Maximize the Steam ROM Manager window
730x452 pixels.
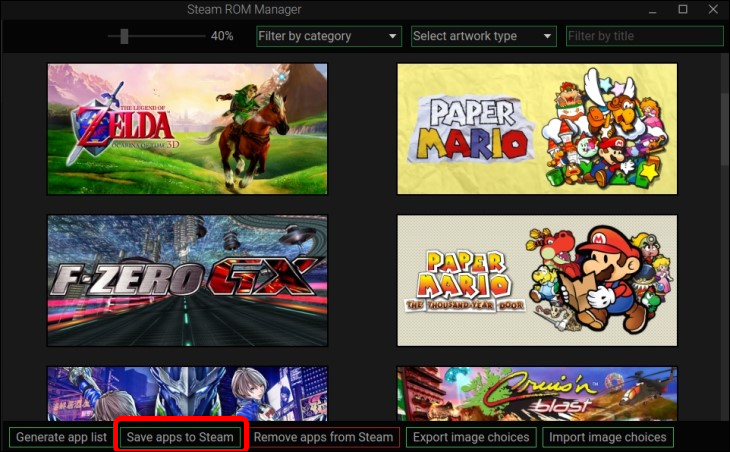tap(683, 9)
